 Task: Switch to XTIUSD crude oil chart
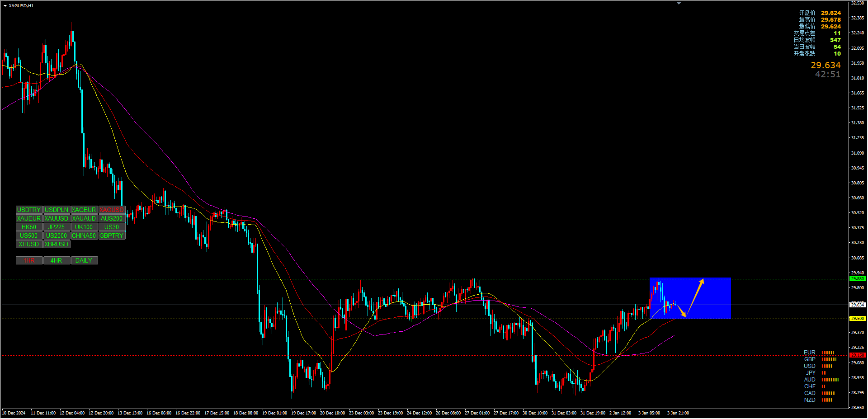29,244
